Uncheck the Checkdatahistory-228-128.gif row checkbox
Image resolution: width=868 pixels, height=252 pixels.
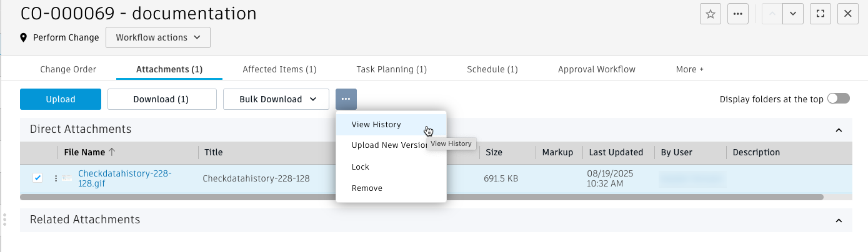pyautogui.click(x=37, y=178)
